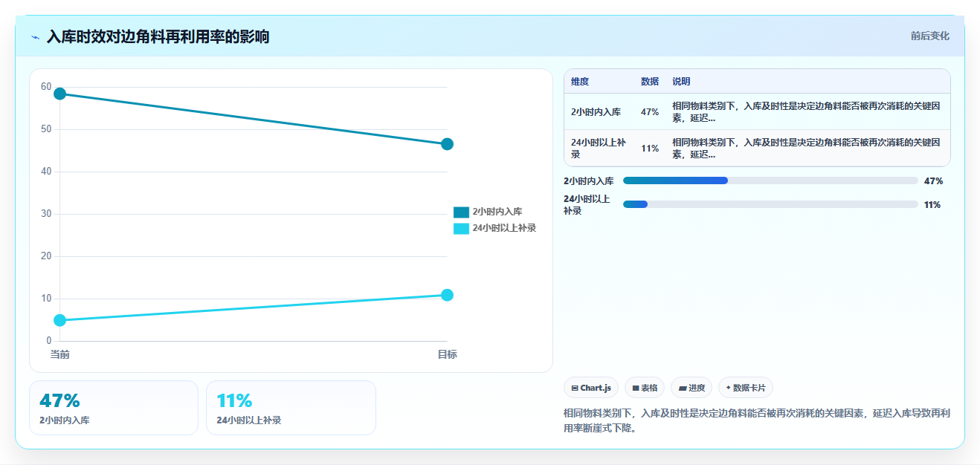Click the lightning icon beside the title
This screenshot has width=980, height=465.
click(36, 37)
